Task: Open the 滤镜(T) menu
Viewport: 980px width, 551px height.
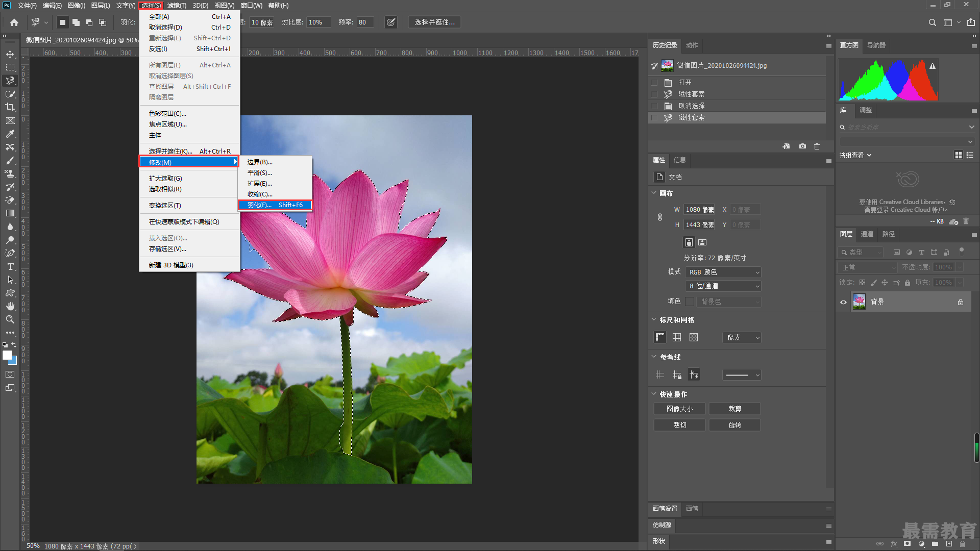Action: click(177, 6)
